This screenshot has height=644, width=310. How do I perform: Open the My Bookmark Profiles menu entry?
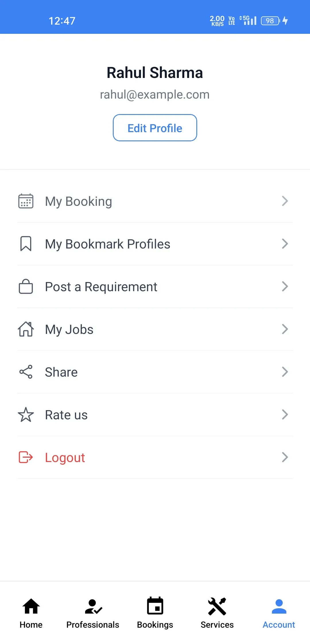pos(108,244)
